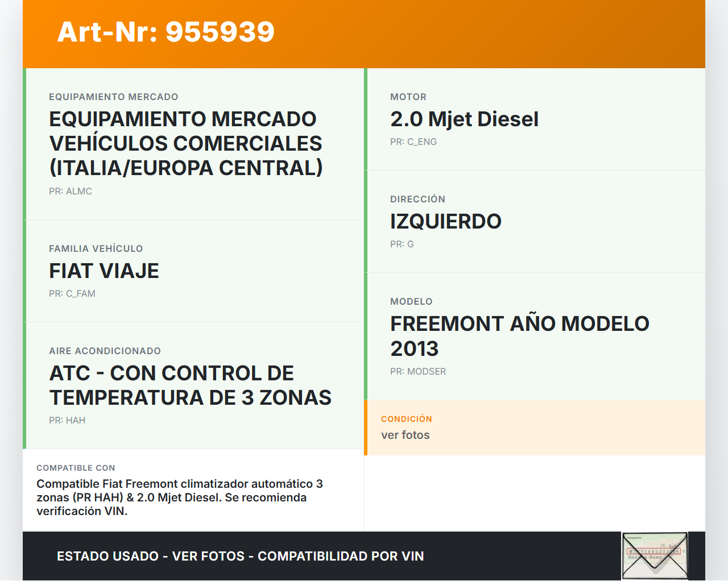728x581 pixels.
Task: Click the PR: ALMC code
Action: pyautogui.click(x=71, y=192)
